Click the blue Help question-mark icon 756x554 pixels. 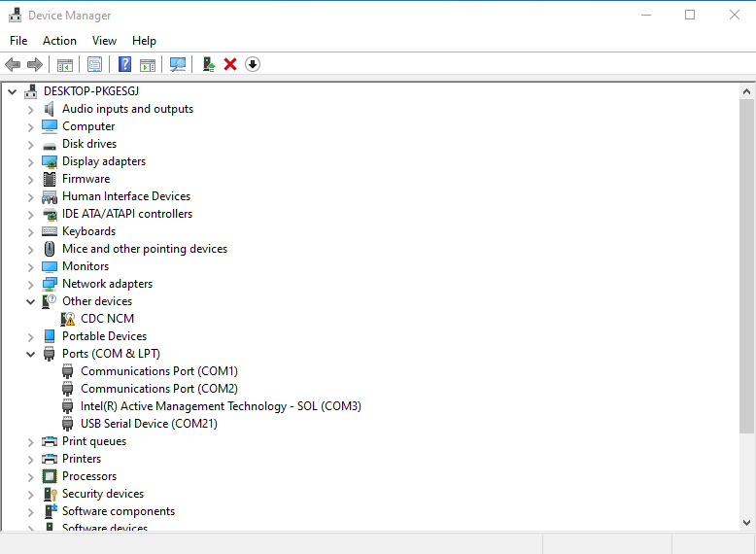click(x=125, y=64)
